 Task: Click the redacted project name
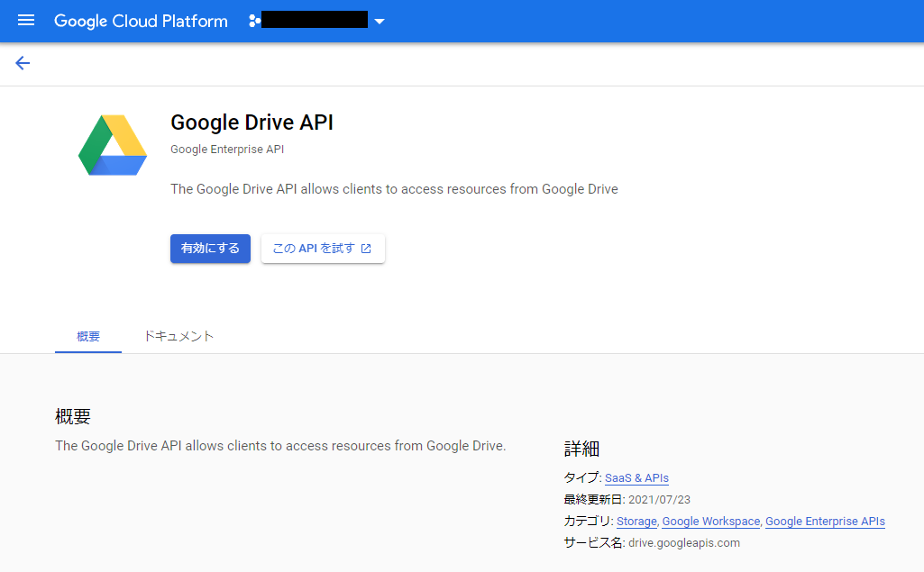tap(315, 20)
